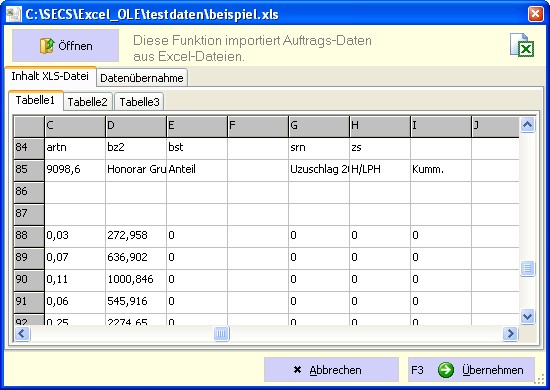This screenshot has width=550, height=390.
Task: Select row header 90
Action: click(x=29, y=280)
